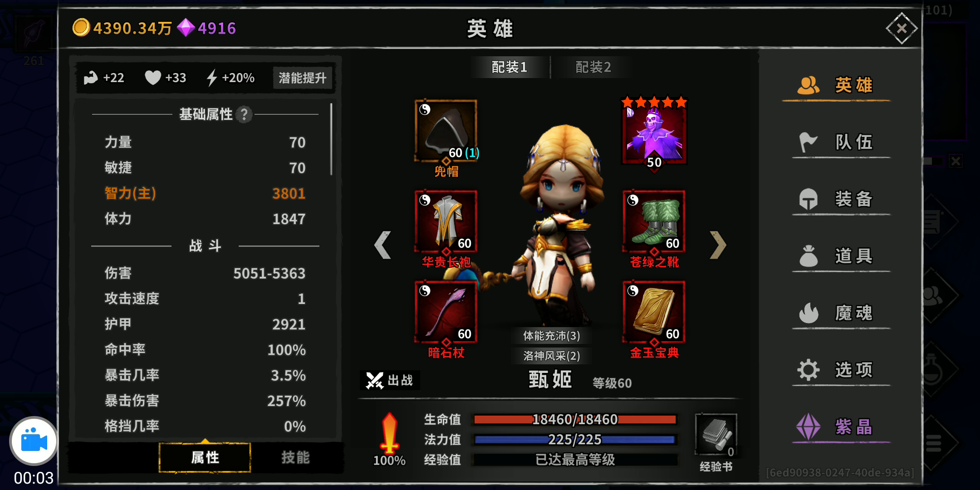Switch to loadout 配装2
This screenshot has width=980, height=490.
pos(593,67)
